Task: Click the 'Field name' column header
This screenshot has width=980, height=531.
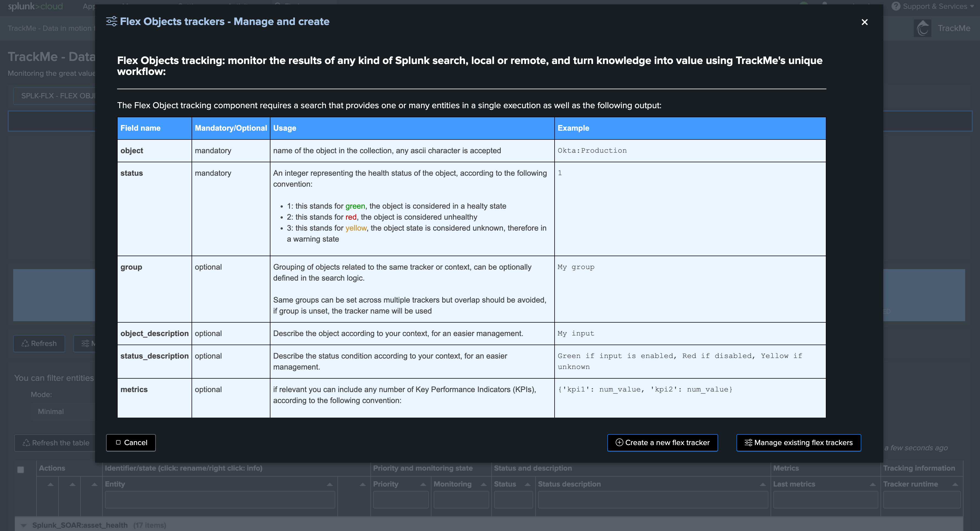Action: pos(154,128)
